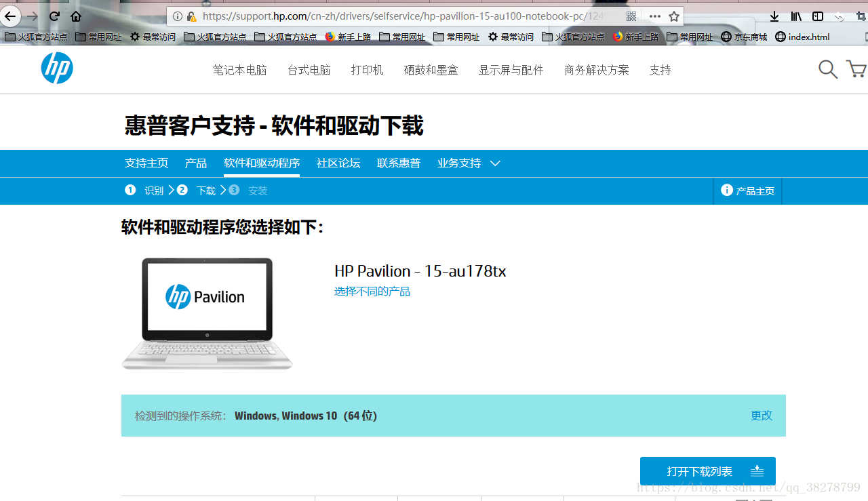Open the 商务解决方案 menu

click(x=597, y=70)
